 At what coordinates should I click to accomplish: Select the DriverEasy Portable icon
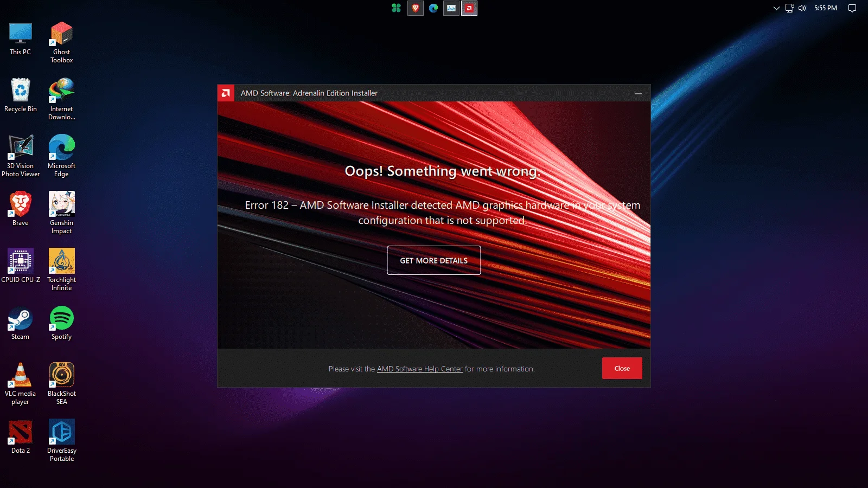(62, 441)
